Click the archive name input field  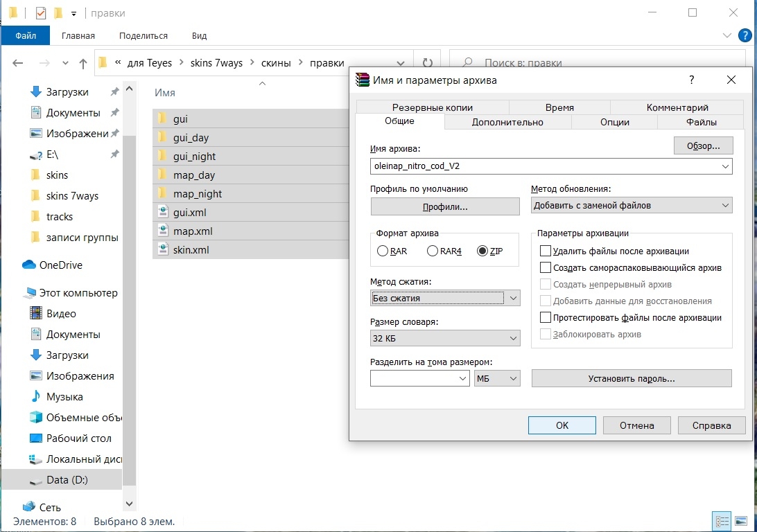click(544, 166)
